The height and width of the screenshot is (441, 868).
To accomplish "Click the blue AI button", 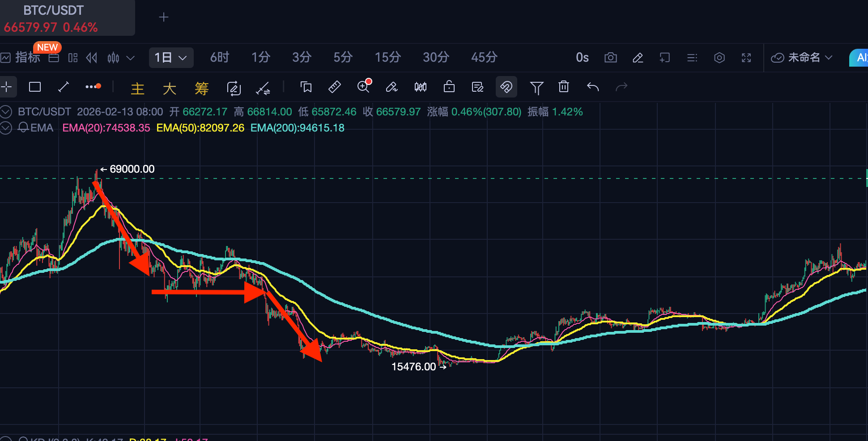I will 859,58.
